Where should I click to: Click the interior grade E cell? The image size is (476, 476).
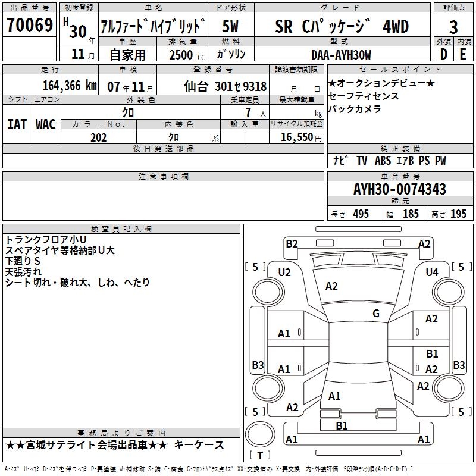pos(463,54)
